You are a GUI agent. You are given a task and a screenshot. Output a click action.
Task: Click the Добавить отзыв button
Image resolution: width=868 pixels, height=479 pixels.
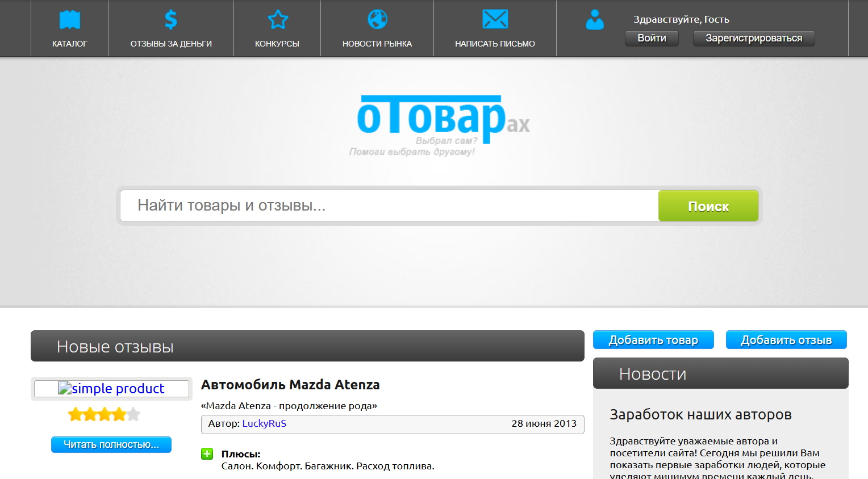(x=786, y=340)
